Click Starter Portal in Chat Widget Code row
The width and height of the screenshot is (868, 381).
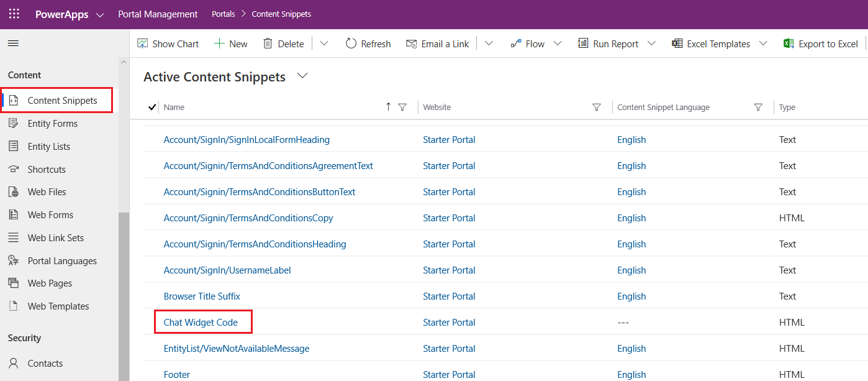click(449, 323)
